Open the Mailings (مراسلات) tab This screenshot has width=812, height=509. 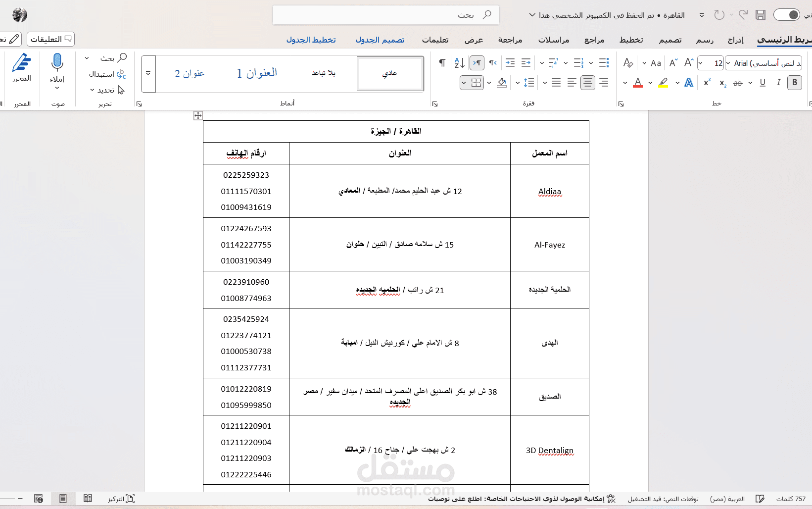(554, 40)
